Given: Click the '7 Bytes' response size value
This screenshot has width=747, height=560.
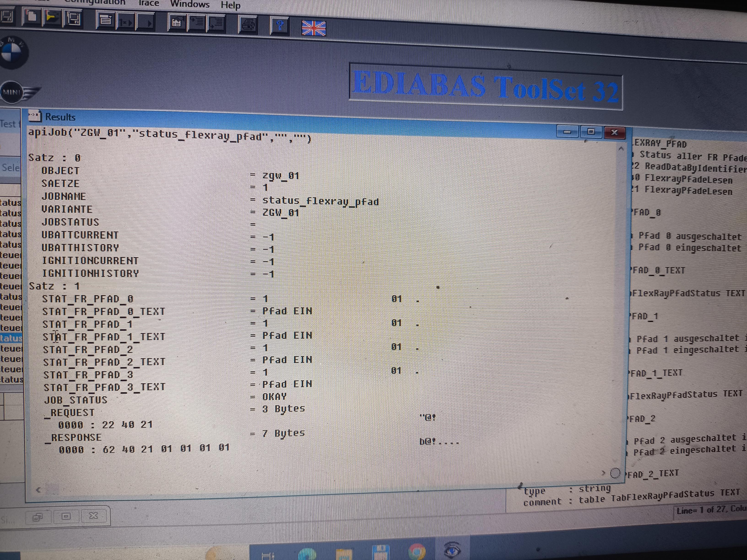Looking at the screenshot, I should (283, 433).
